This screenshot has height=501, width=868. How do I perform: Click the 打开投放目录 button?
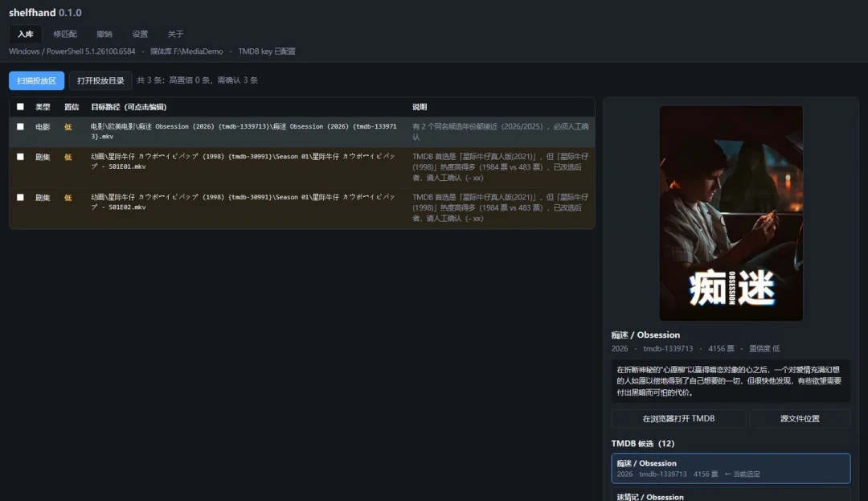[x=100, y=81]
